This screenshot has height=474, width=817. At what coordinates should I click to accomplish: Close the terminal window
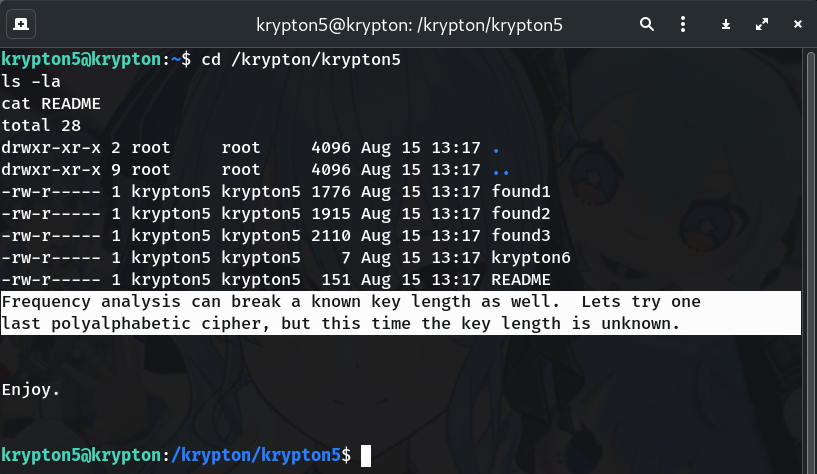click(x=797, y=23)
